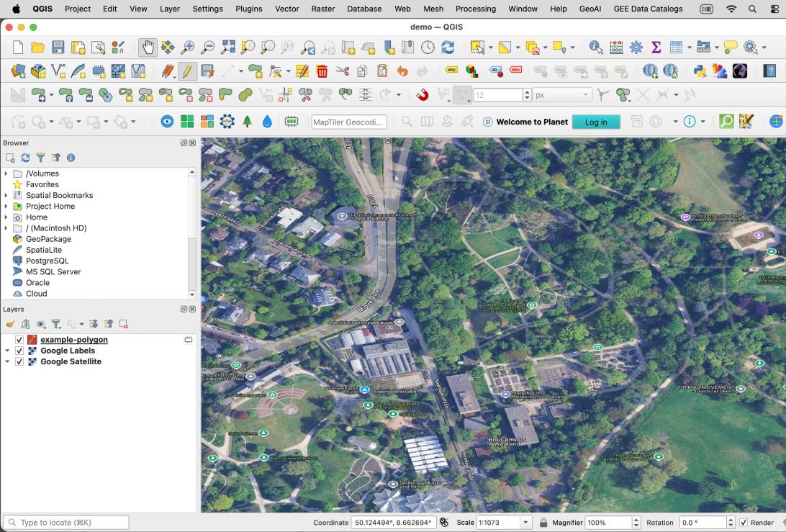Toggle editing with the yellow pencil icon
The width and height of the screenshot is (786, 532).
click(187, 71)
